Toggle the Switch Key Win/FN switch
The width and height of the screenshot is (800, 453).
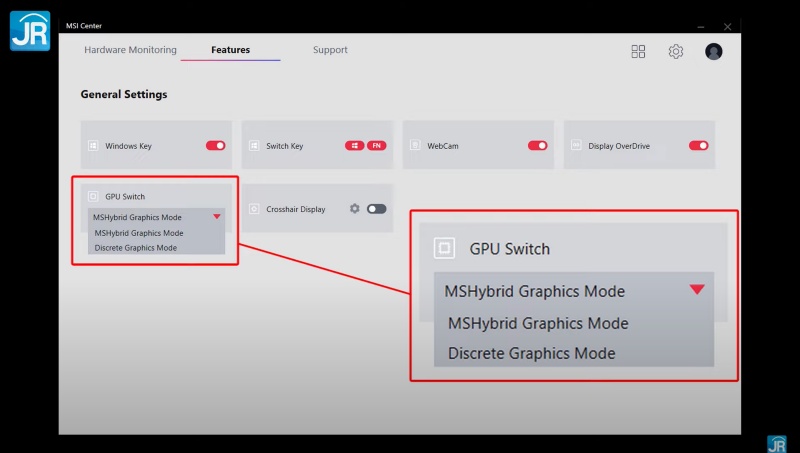(365, 146)
